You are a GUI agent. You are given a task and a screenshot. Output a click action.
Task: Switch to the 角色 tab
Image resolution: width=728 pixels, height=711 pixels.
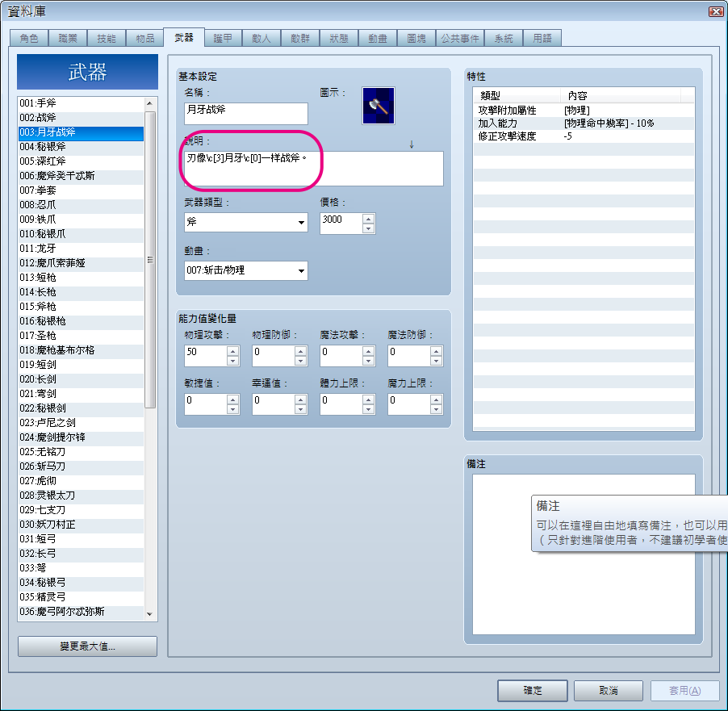(x=29, y=38)
